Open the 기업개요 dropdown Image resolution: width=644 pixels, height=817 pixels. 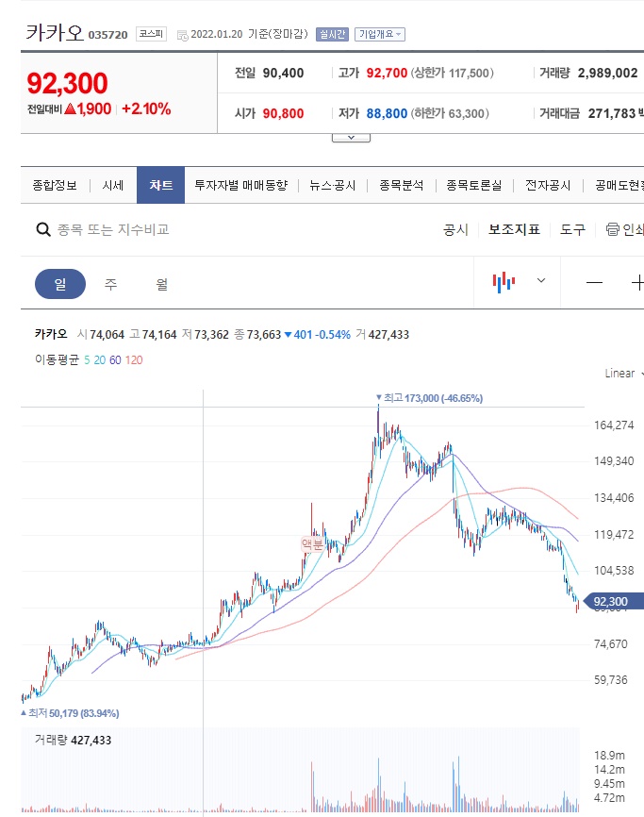pyautogui.click(x=380, y=34)
